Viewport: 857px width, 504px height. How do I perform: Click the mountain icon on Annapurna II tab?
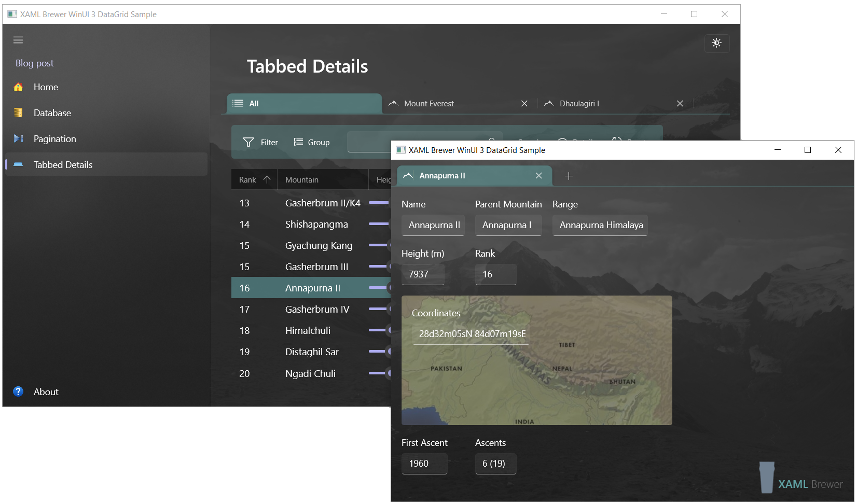coord(408,175)
